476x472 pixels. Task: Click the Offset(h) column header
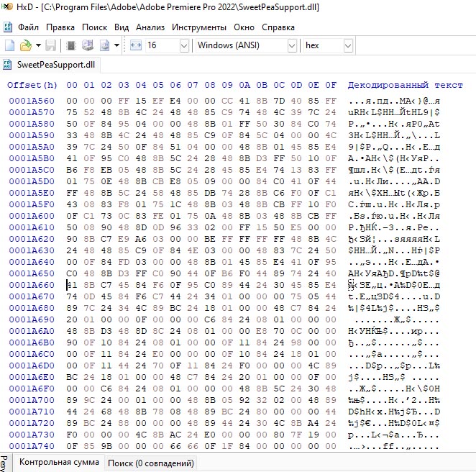point(32,85)
